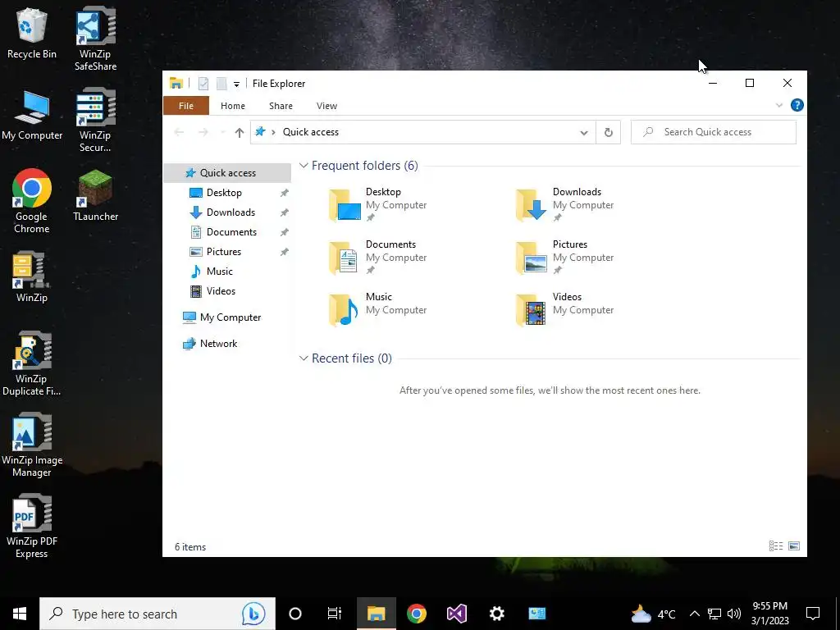Open File Explorer Help icon
The height and width of the screenshot is (630, 840).
(797, 105)
